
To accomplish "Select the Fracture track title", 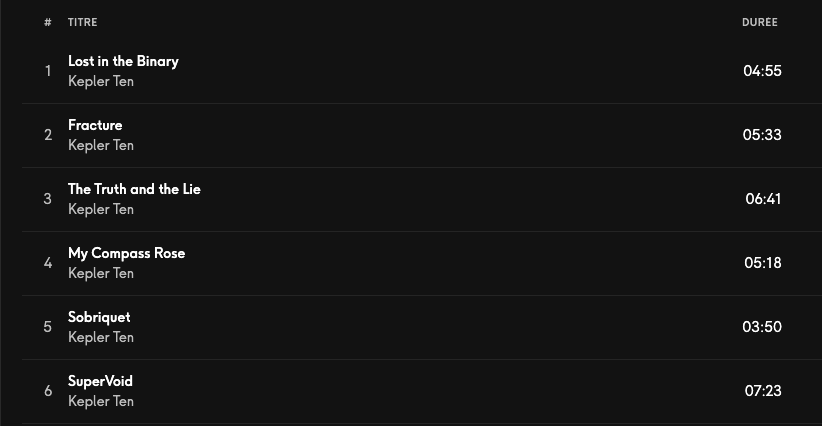I will pyautogui.click(x=95, y=125).
